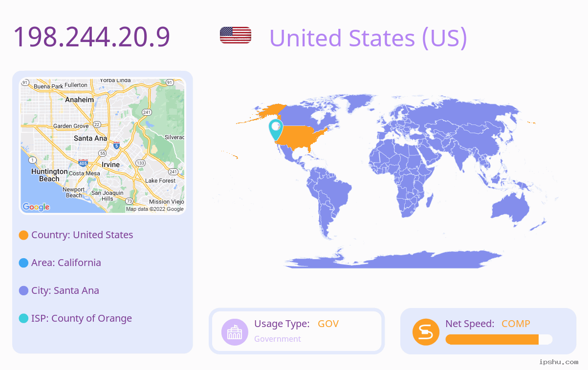Click the orange Country legend dot
The image size is (588, 370).
point(23,235)
